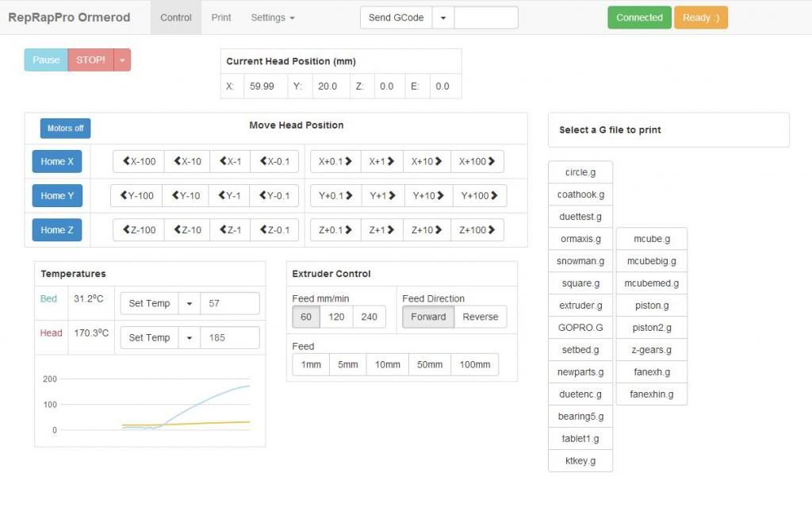Select 120 feed rate mm/min

point(336,317)
